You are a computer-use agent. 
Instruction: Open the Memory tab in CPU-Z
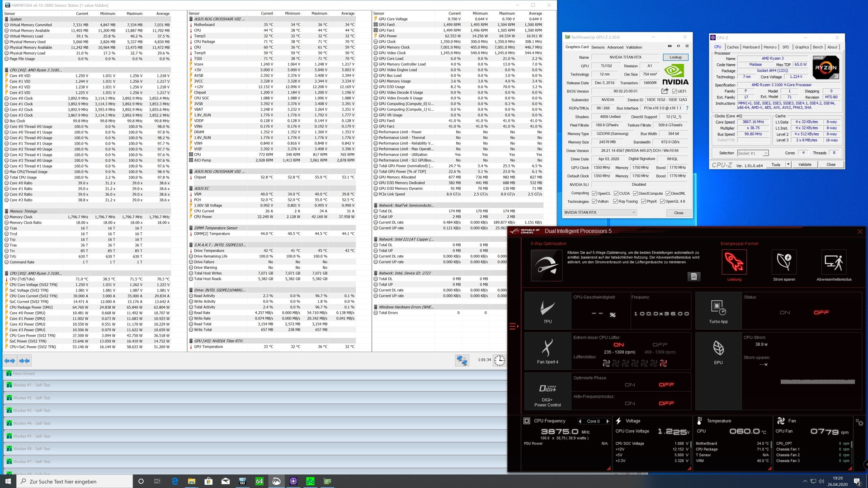770,47
